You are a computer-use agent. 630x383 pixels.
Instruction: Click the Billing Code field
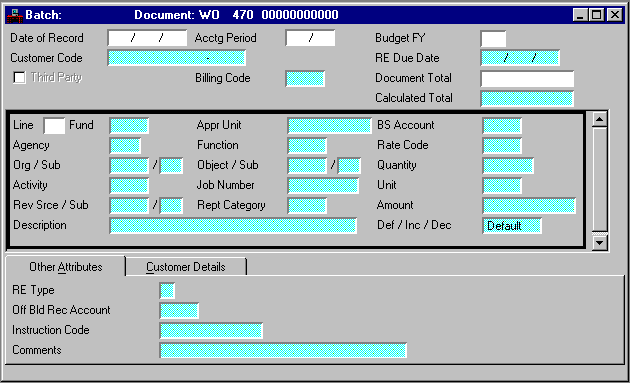305,78
